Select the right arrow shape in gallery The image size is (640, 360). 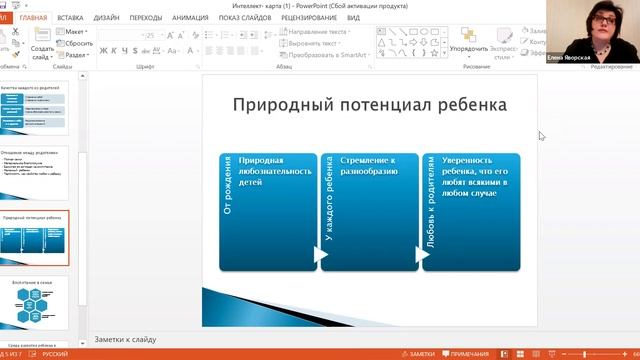[x=413, y=42]
